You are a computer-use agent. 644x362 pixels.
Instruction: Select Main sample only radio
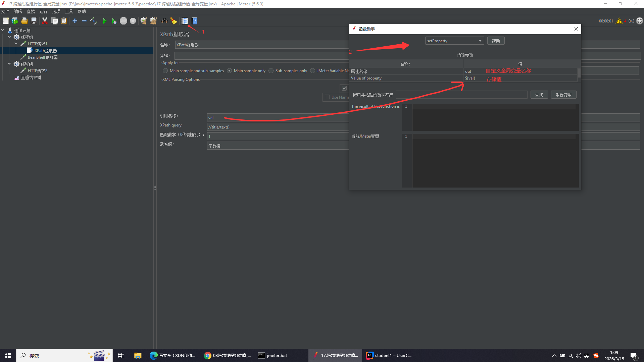point(229,71)
